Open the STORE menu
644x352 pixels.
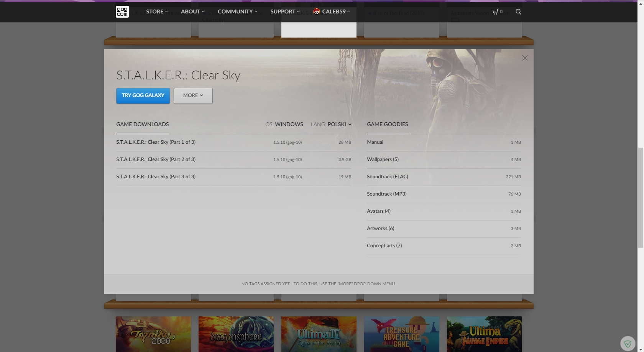coord(157,12)
